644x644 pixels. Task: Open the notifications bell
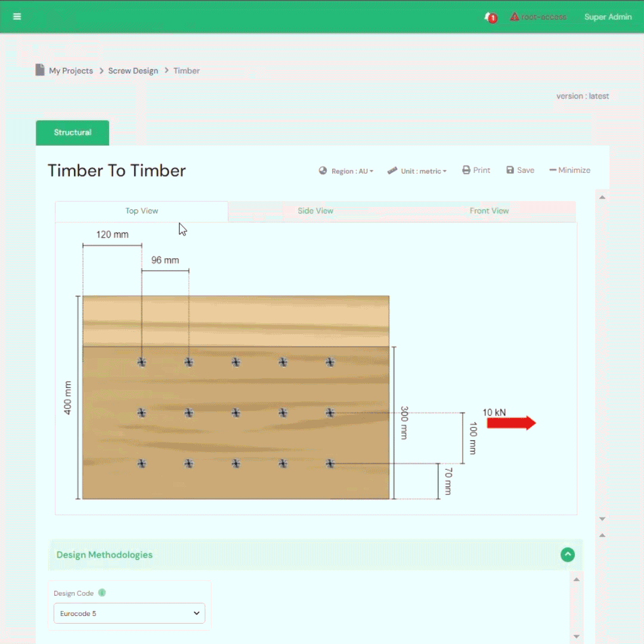(x=490, y=17)
